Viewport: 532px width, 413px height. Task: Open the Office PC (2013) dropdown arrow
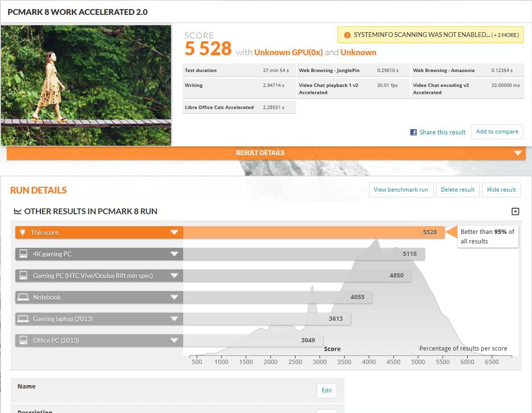[174, 340]
